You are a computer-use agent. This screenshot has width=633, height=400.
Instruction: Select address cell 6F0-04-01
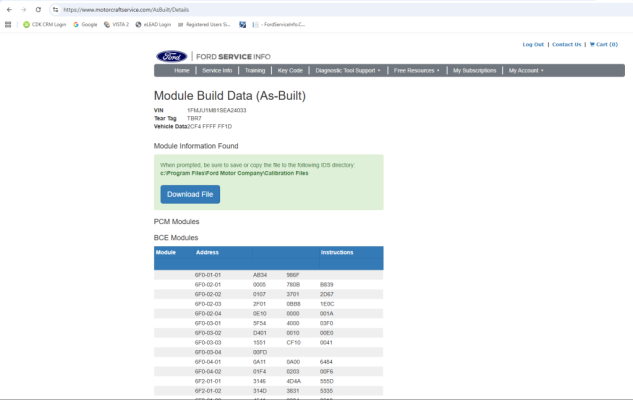click(208, 362)
